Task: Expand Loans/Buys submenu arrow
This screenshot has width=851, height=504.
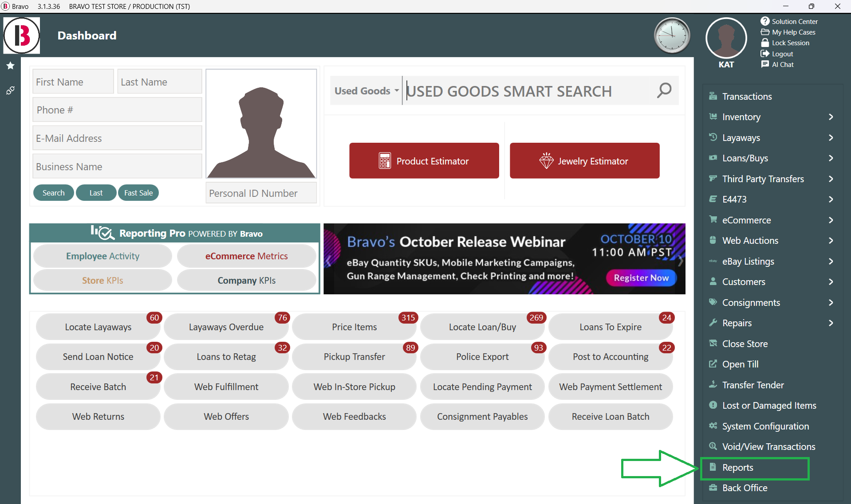Action: [x=831, y=158]
